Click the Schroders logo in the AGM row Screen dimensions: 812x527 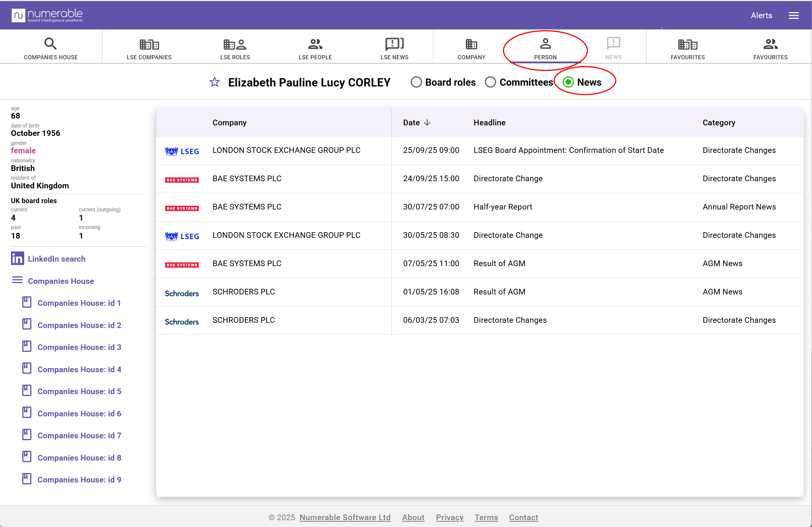pos(182,293)
